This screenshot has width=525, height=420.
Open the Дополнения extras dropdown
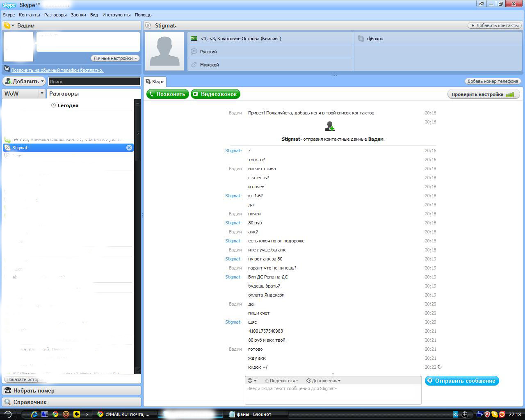[324, 381]
